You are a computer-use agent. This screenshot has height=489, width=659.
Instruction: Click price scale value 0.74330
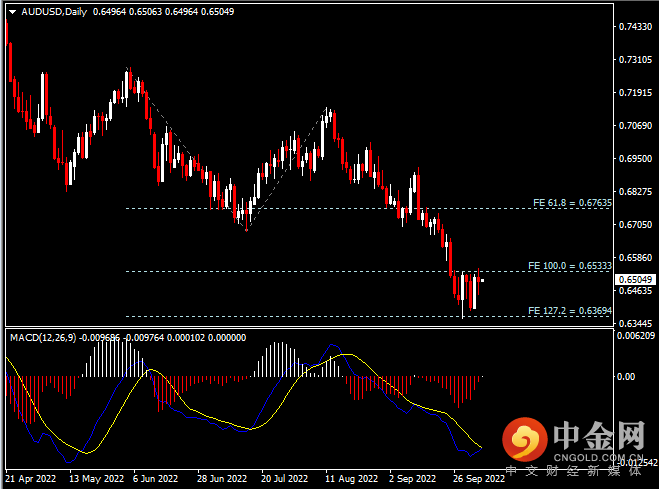point(635,27)
